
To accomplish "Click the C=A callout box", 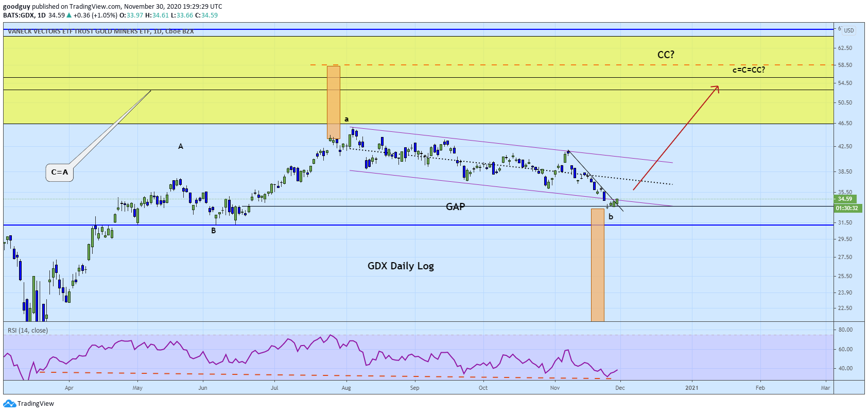I will 60,173.
